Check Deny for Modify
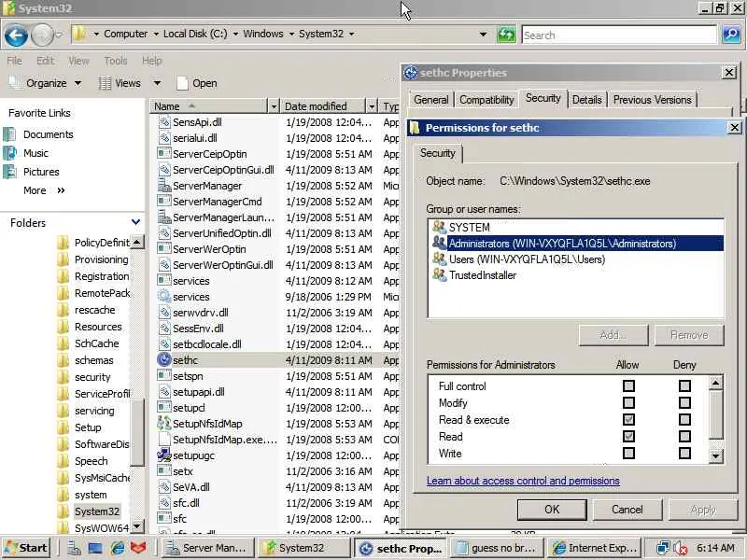This screenshot has height=560, width=747. tap(684, 403)
